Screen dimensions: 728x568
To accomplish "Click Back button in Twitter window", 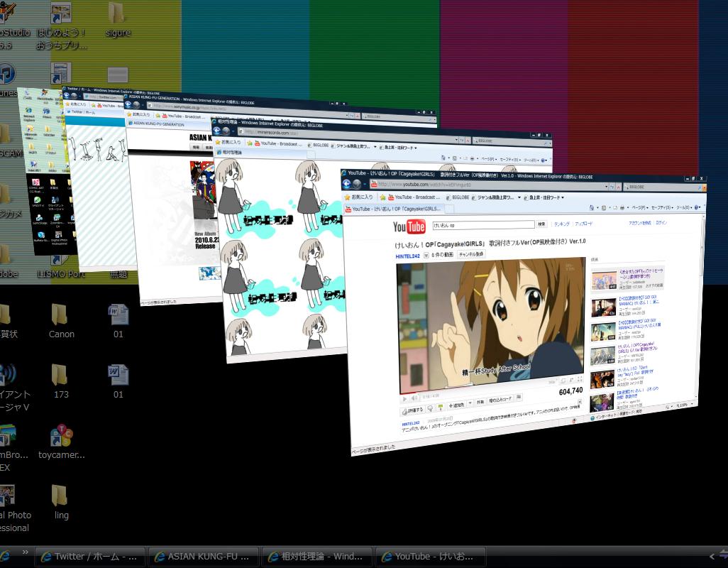I will [x=67, y=96].
